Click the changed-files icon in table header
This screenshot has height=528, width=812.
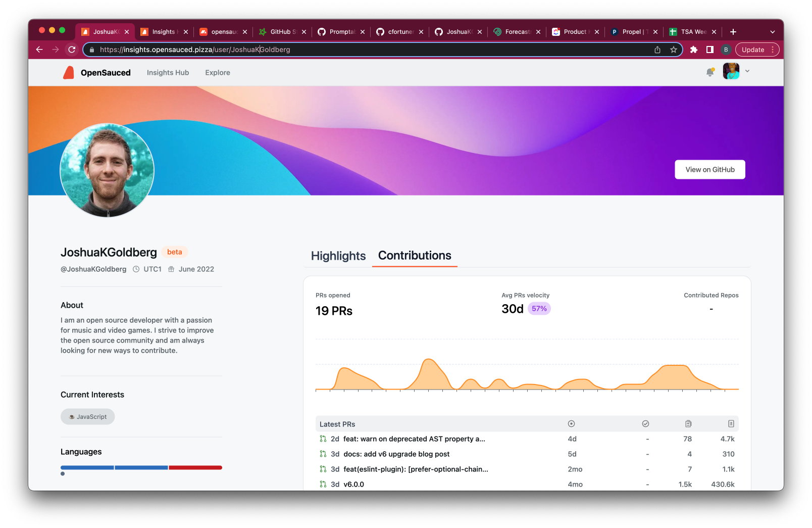coord(688,424)
